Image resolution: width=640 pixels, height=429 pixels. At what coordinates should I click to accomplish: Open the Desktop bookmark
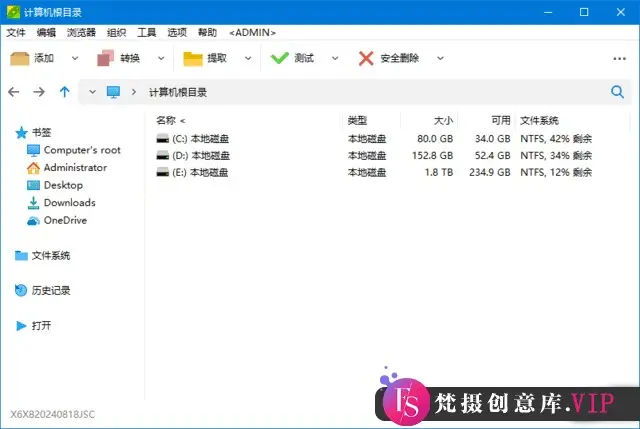tap(55, 185)
